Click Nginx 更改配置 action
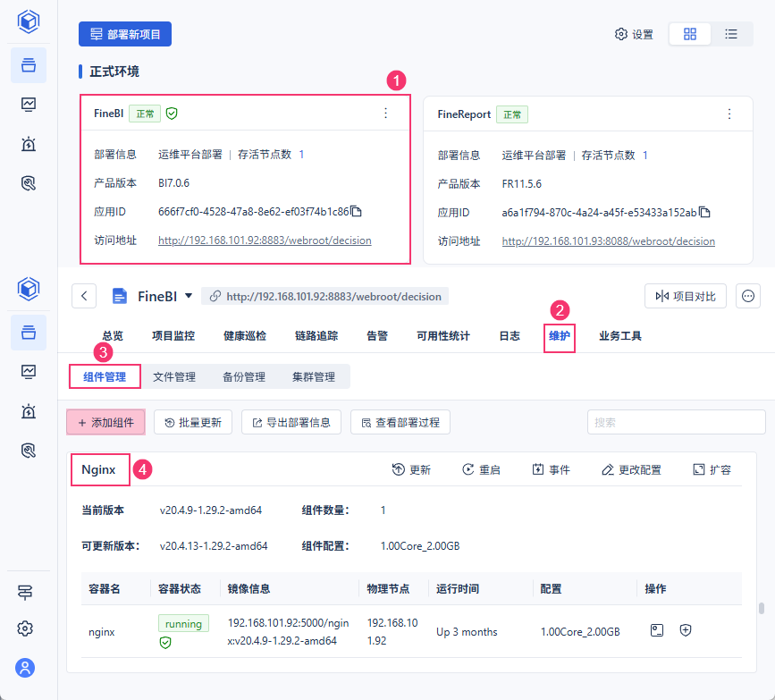 click(x=631, y=469)
